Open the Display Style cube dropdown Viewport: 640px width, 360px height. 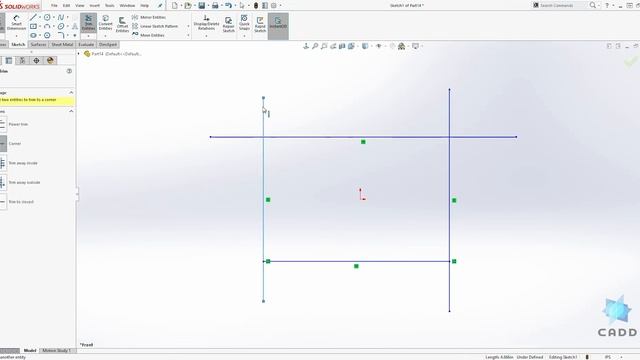tap(365, 46)
